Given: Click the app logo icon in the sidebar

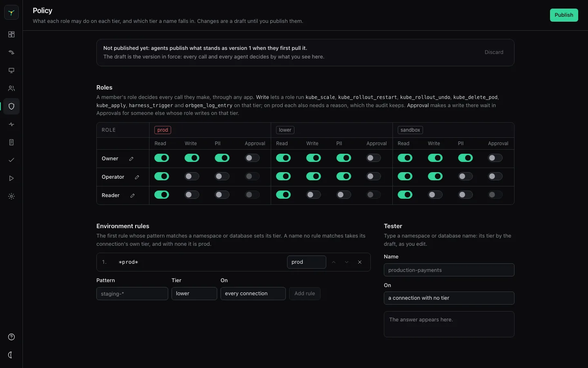Looking at the screenshot, I should (11, 13).
